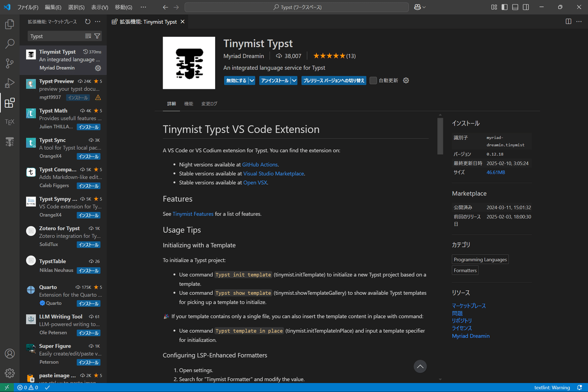Viewport: 588px width, 392px height.
Task: Toggle the bottom panel visibility
Action: [x=515, y=6]
